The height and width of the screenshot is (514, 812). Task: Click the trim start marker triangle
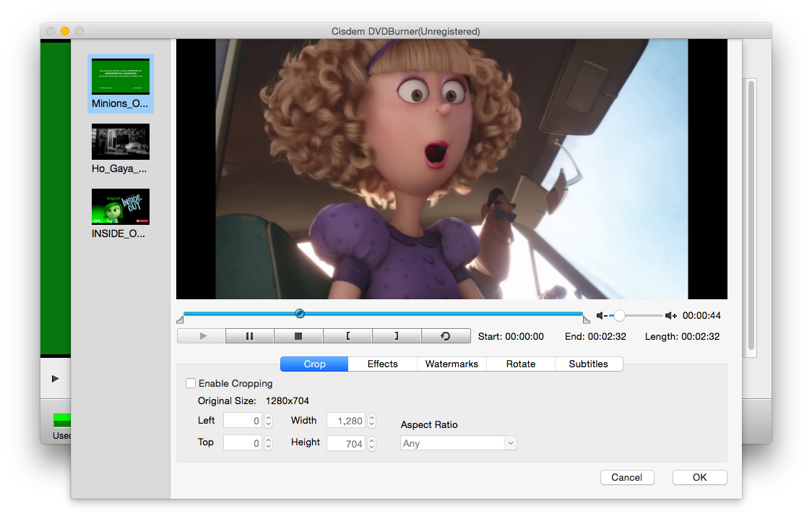click(x=180, y=320)
